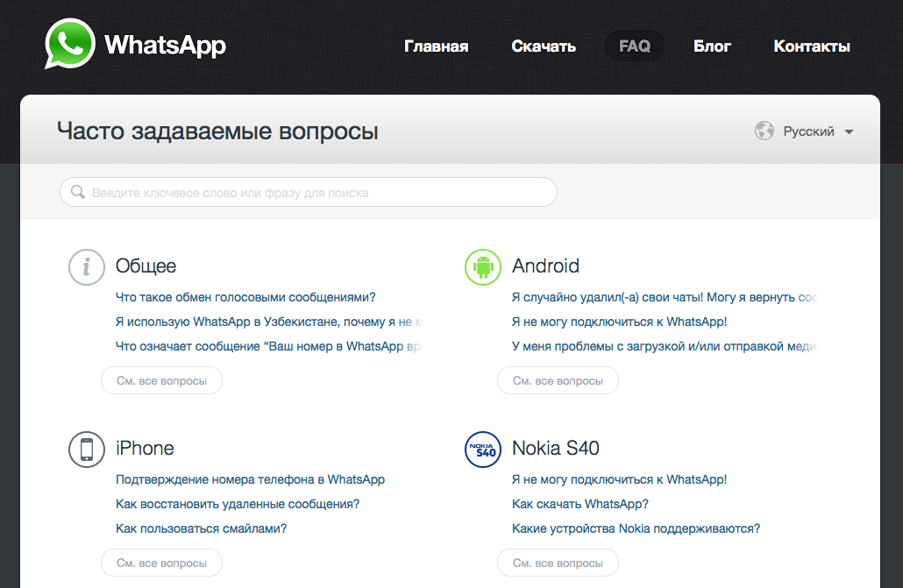Image resolution: width=903 pixels, height=588 pixels.
Task: Open the iPhone category heading
Action: [x=145, y=448]
